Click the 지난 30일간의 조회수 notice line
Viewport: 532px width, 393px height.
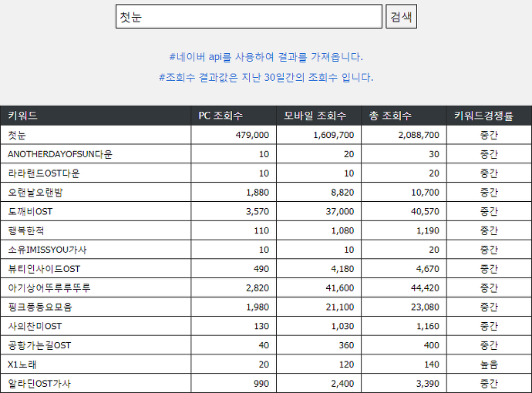pyautogui.click(x=266, y=77)
